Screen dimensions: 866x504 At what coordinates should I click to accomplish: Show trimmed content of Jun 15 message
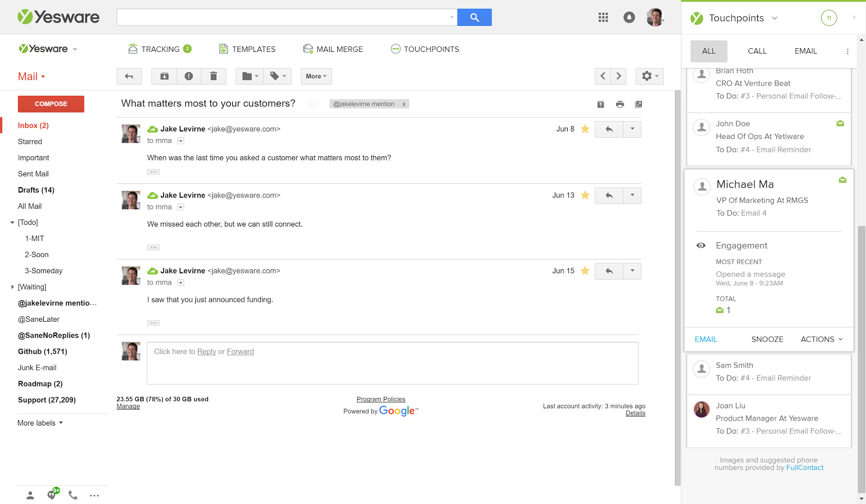click(x=154, y=323)
